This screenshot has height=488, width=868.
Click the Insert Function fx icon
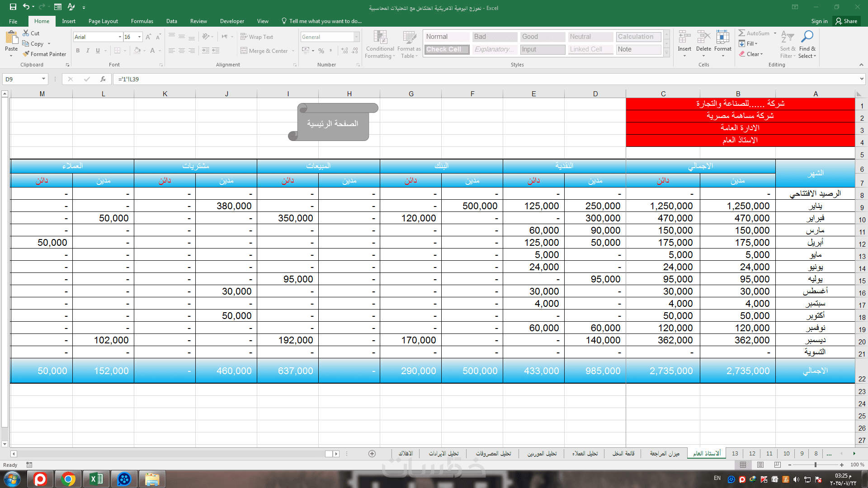point(103,79)
